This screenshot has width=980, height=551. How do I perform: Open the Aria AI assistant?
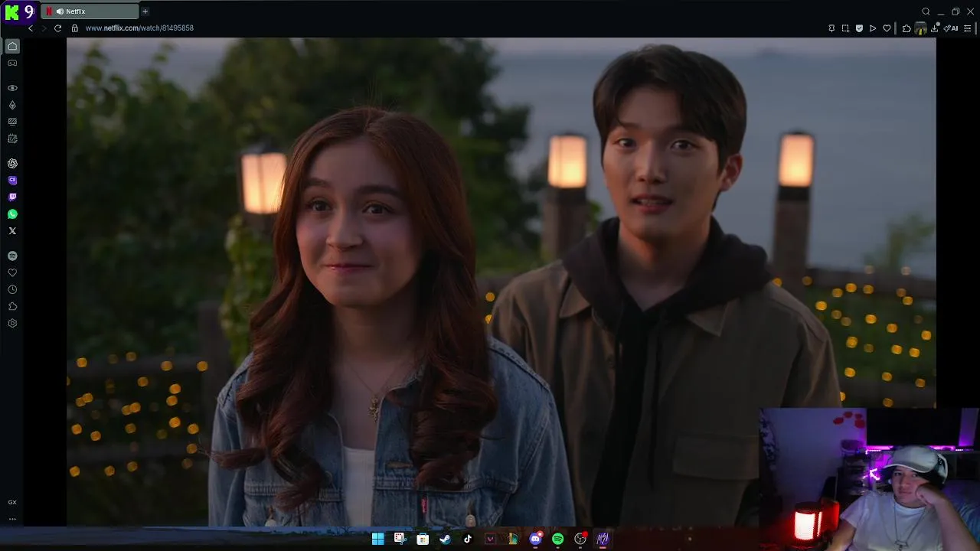point(952,28)
